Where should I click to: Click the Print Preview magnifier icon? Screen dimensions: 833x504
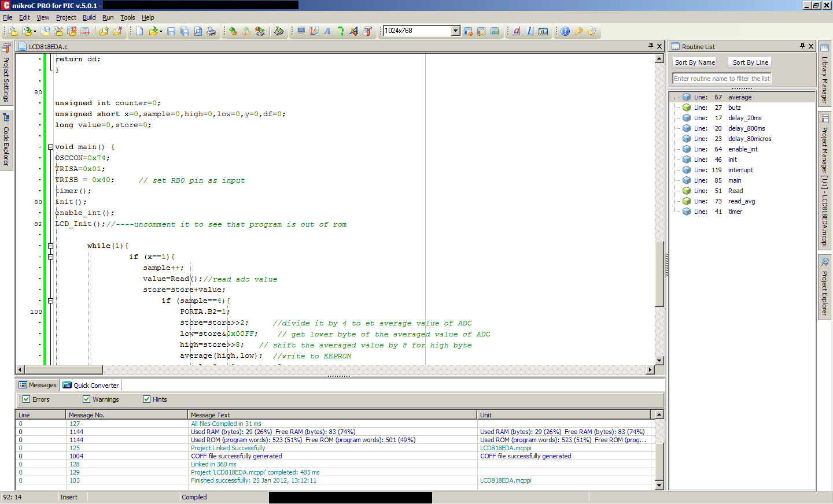(x=198, y=31)
